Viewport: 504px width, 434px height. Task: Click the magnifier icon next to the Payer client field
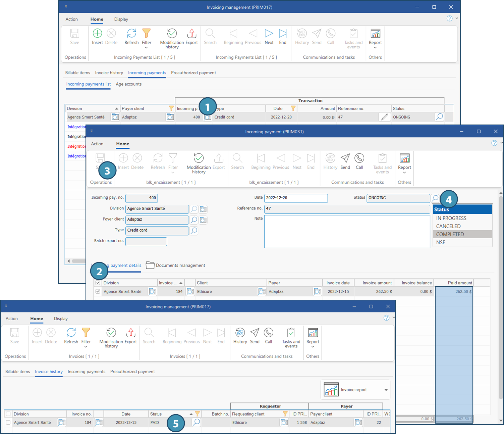tap(194, 220)
